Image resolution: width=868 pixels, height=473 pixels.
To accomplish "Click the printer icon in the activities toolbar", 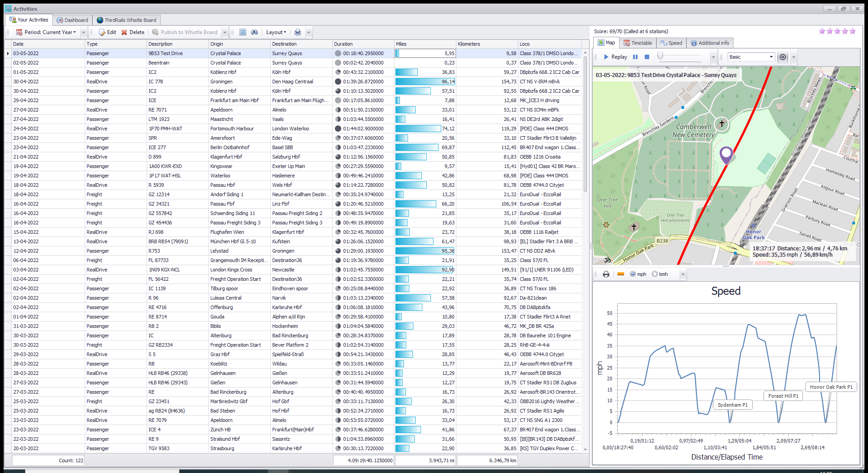I will [297, 32].
